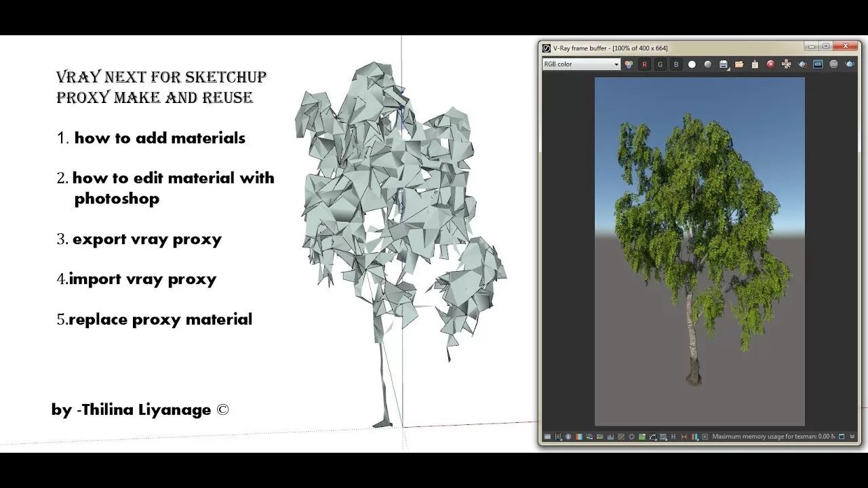Toggle color balance correction icon

coord(599,436)
